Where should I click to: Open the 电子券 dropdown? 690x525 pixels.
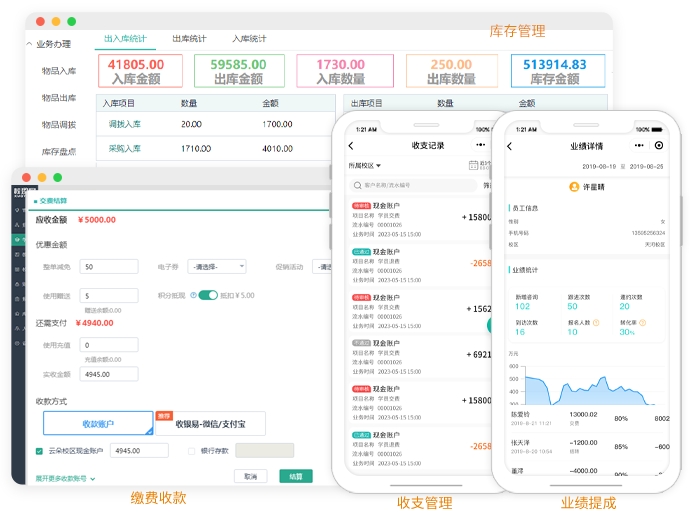pyautogui.click(x=217, y=267)
